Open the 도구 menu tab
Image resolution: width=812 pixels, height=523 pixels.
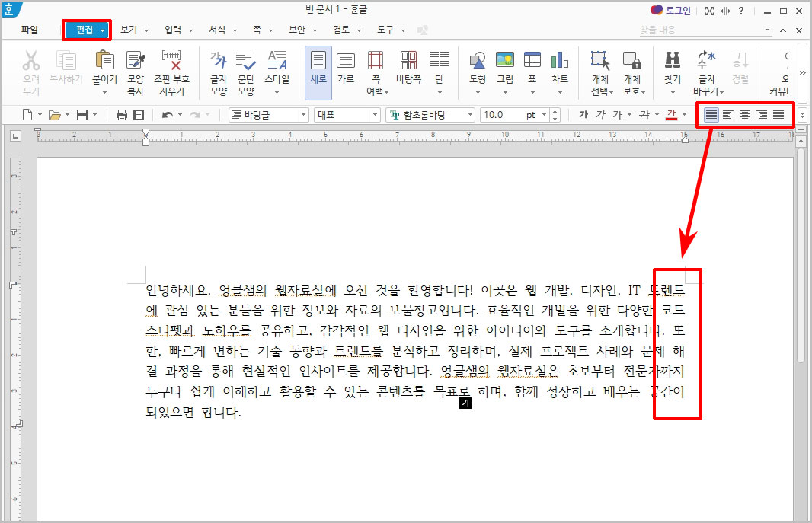[387, 30]
